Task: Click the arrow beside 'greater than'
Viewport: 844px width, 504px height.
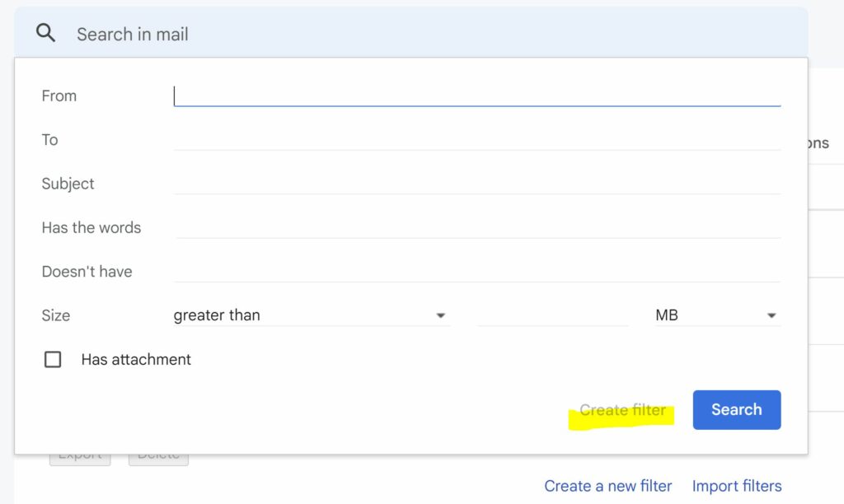Action: tap(440, 315)
